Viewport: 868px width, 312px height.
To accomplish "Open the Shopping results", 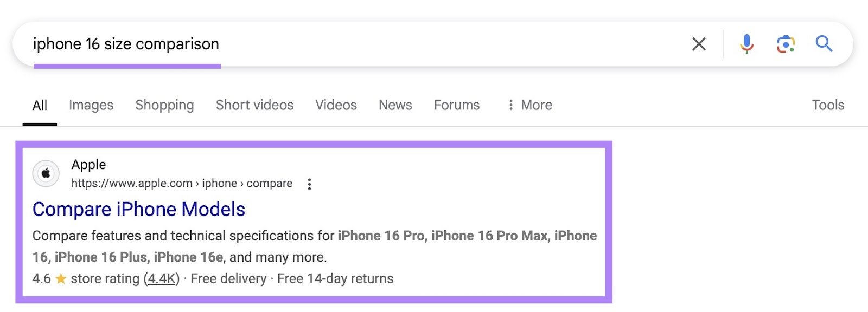I will point(164,105).
